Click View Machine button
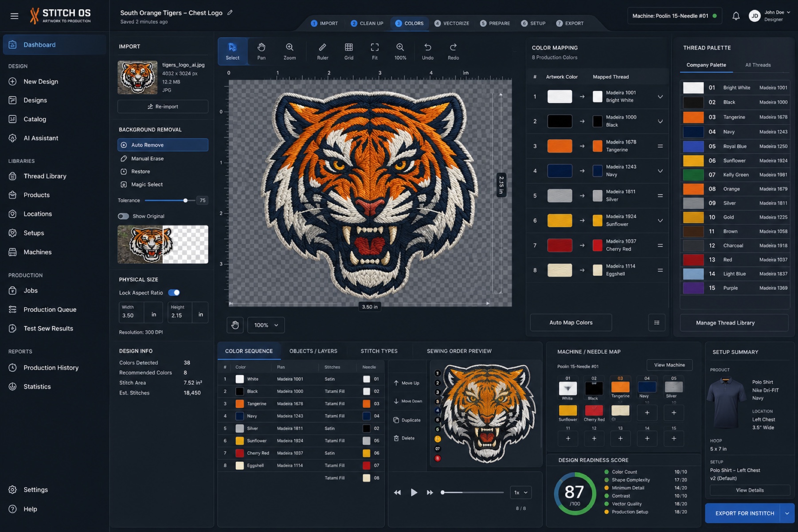The height and width of the screenshot is (532, 798). tap(669, 365)
